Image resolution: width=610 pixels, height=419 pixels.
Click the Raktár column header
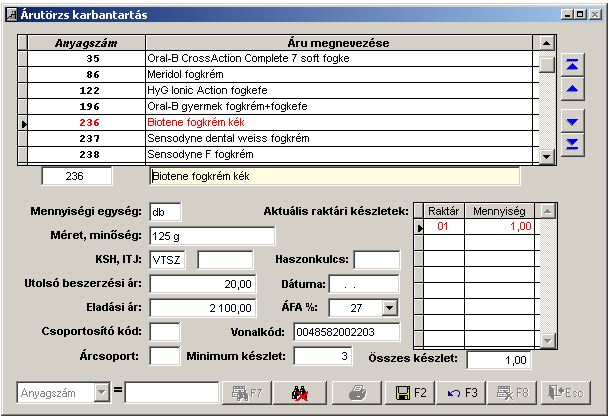(x=443, y=211)
